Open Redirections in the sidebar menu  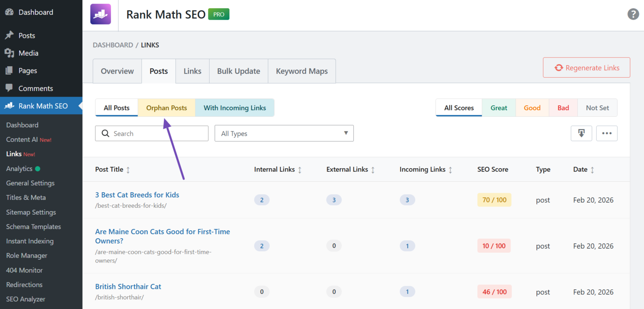coord(24,285)
